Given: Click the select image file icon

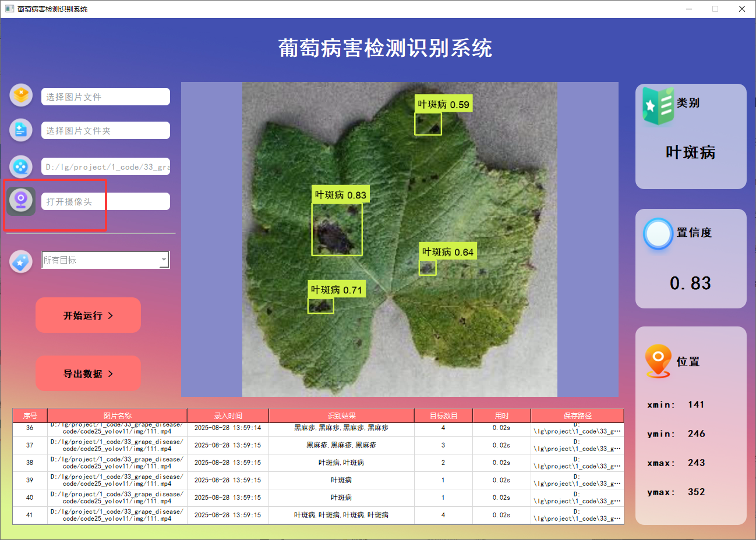Looking at the screenshot, I should tap(21, 95).
